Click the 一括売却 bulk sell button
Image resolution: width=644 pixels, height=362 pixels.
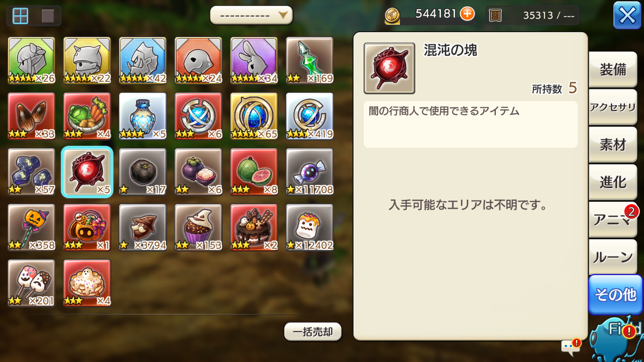(313, 332)
